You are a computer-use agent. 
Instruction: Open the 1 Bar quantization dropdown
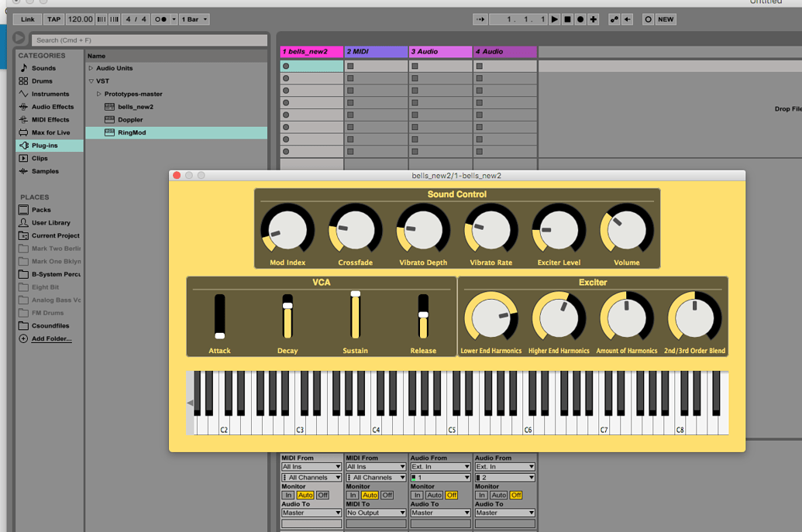(193, 19)
